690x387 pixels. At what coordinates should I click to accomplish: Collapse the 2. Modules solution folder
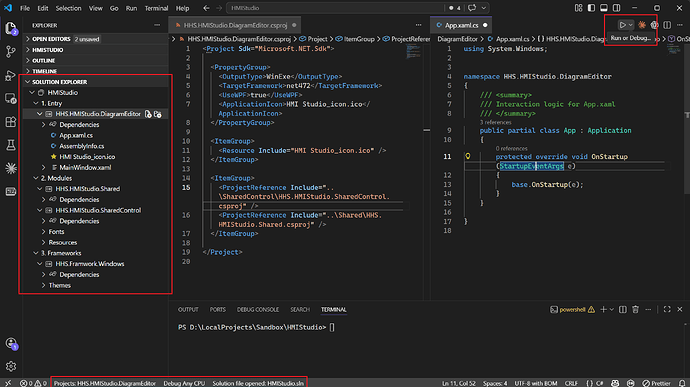95,178
